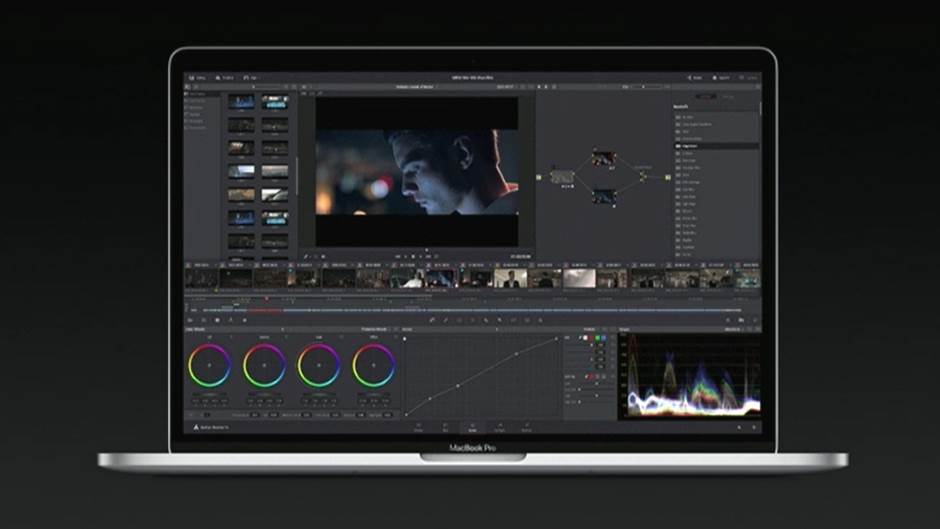Select the currently highlighted clip in the thumbnail timeline
This screenshot has width=940, height=529.
441,278
